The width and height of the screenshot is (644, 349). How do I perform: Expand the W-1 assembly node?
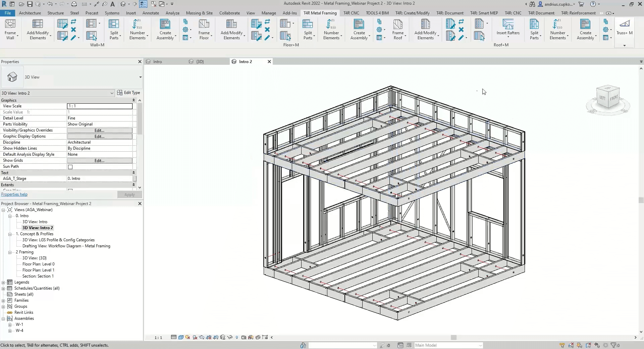click(x=10, y=325)
